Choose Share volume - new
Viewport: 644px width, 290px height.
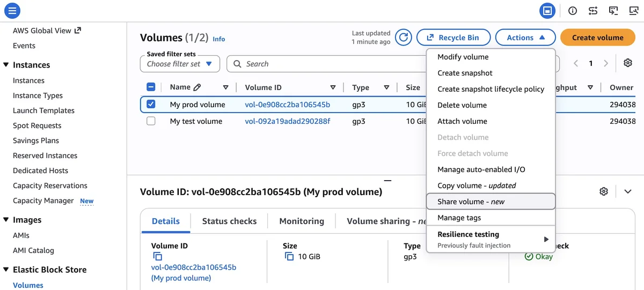[x=491, y=202]
